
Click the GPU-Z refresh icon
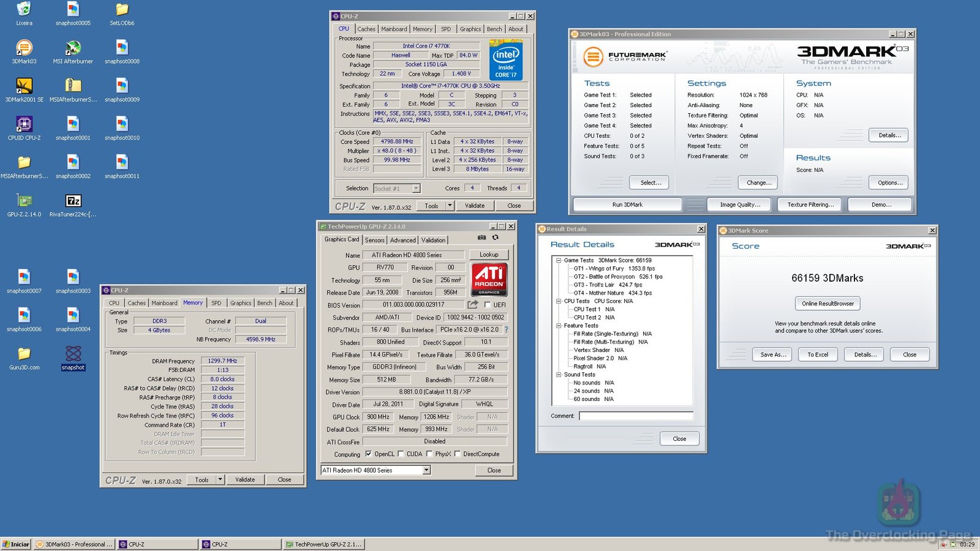pos(496,238)
